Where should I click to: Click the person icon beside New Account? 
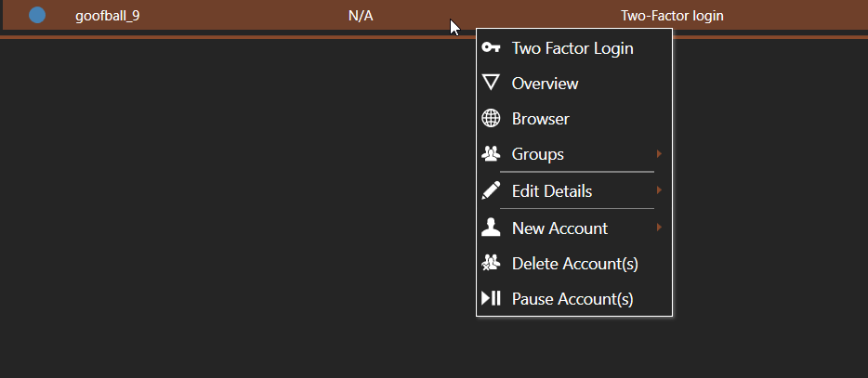click(x=491, y=228)
